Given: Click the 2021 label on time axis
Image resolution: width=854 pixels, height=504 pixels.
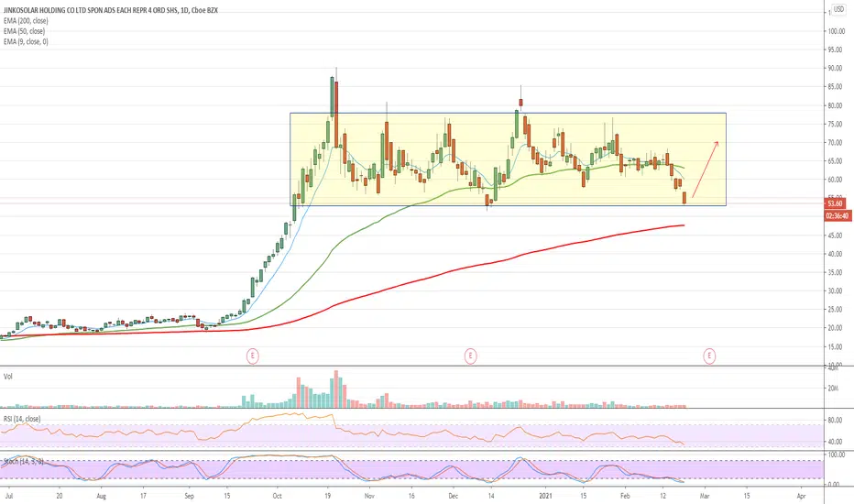Looking at the screenshot, I should tap(546, 497).
